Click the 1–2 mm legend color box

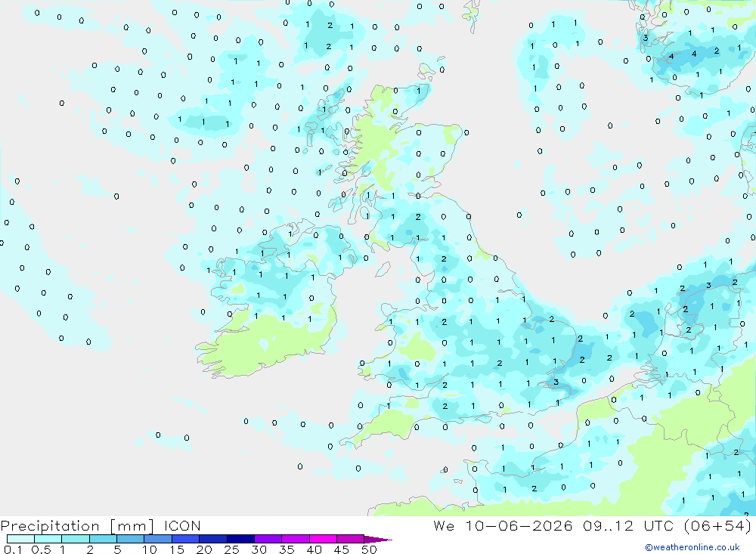[x=75, y=539]
